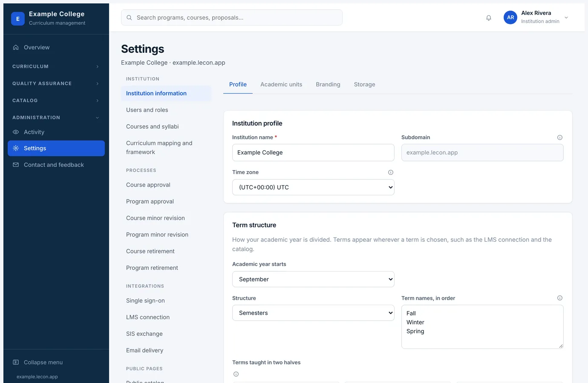Click the AR user avatar
Screen dimensions: 588x383
pos(510,17)
